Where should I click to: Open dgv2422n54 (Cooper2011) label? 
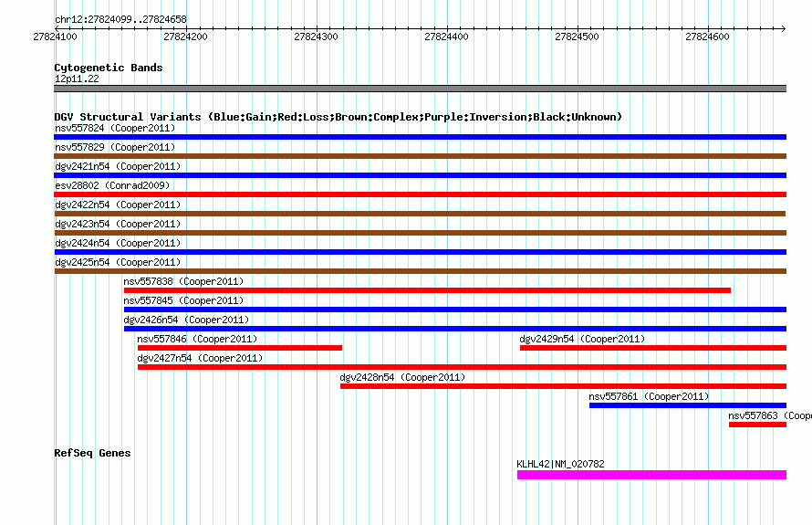[118, 205]
